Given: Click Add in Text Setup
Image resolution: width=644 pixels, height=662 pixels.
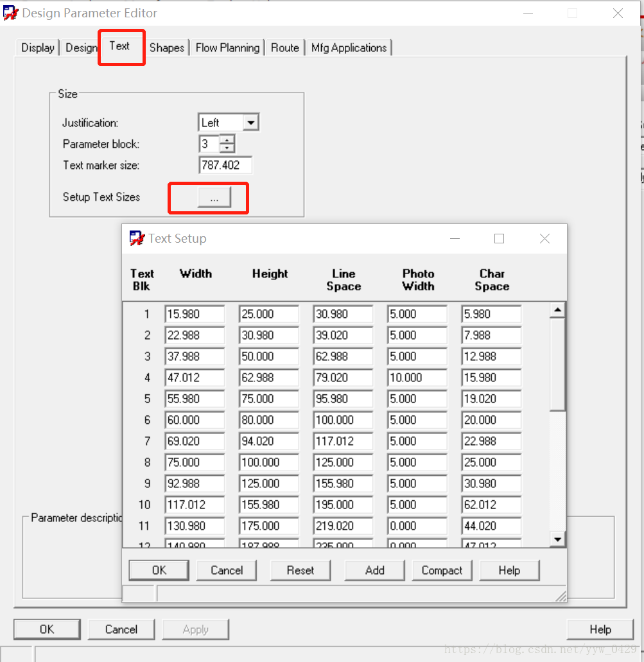Looking at the screenshot, I should click(374, 570).
